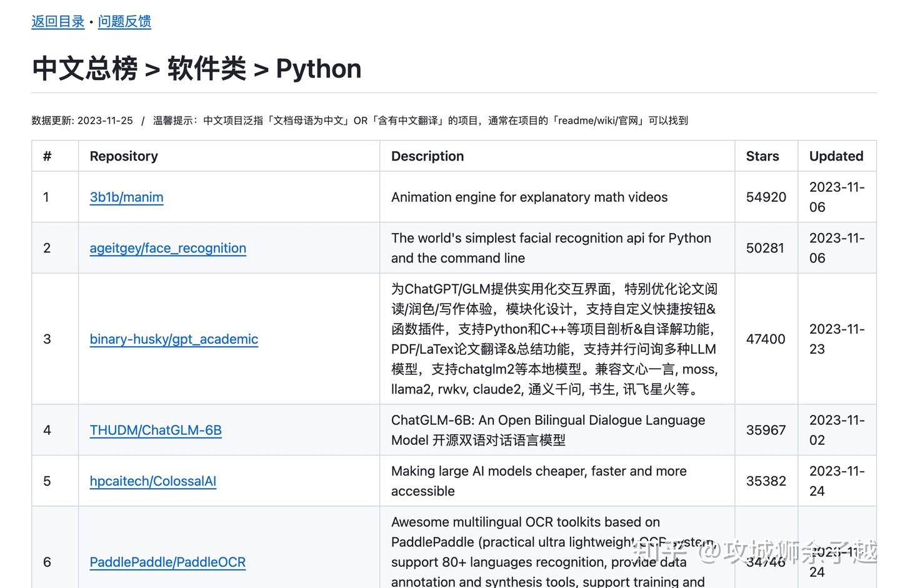
Task: Open the 返回目录 link
Action: tap(58, 21)
